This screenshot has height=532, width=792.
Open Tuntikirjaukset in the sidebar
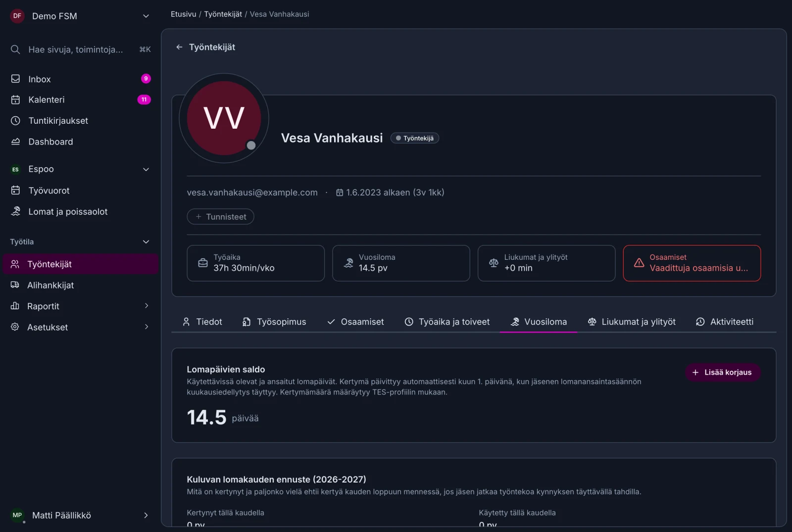80,121
